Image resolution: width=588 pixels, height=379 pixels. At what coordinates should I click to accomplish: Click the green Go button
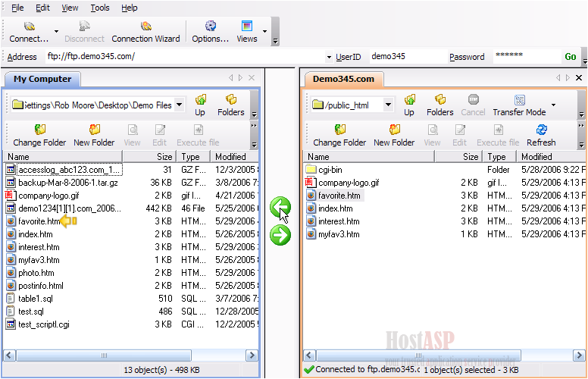point(571,57)
